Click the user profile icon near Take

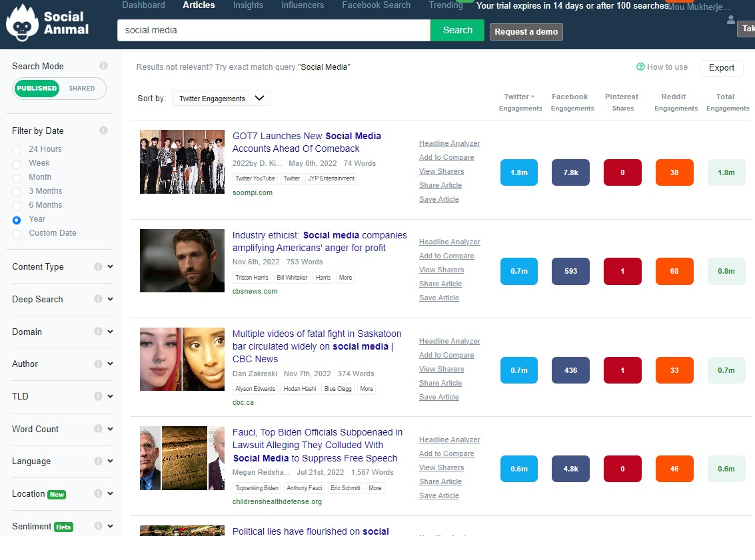point(730,20)
